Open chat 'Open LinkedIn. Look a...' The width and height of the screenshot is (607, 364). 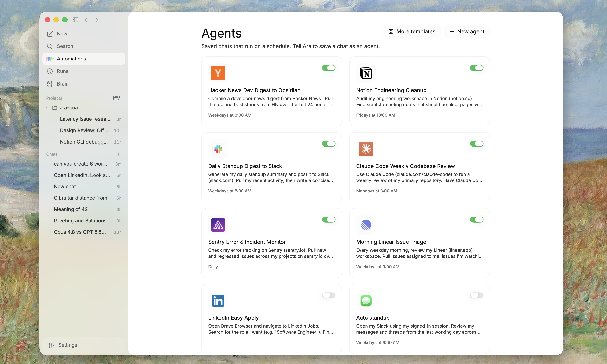[84, 175]
